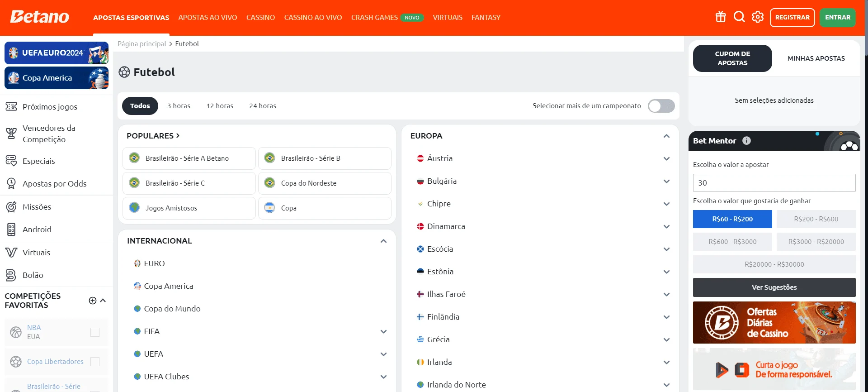Click the globe icon beside Jogos Amistosos

tap(134, 208)
